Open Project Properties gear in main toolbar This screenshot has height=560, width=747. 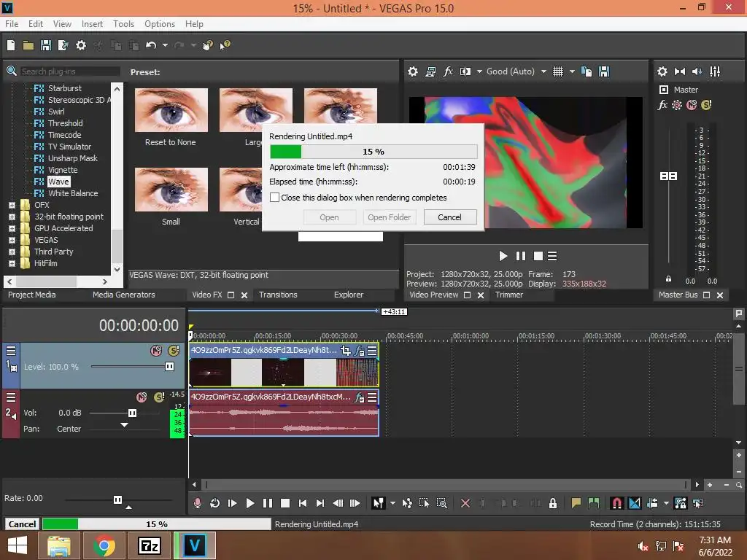point(81,45)
